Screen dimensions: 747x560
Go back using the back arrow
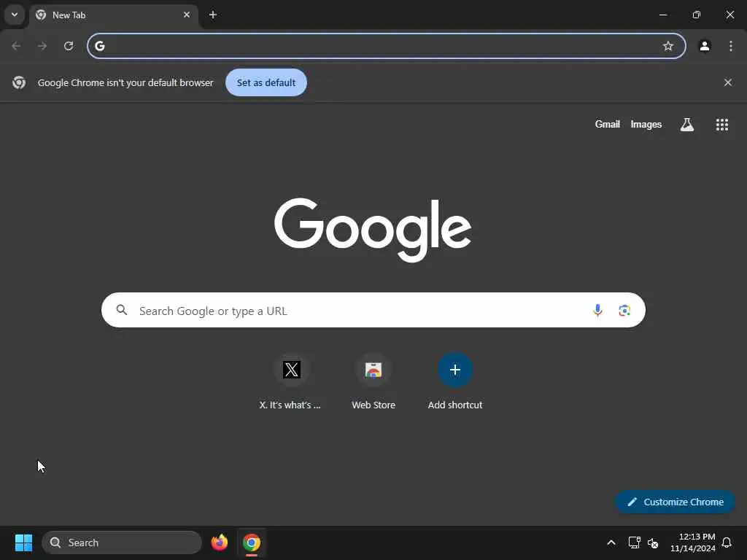coord(16,46)
